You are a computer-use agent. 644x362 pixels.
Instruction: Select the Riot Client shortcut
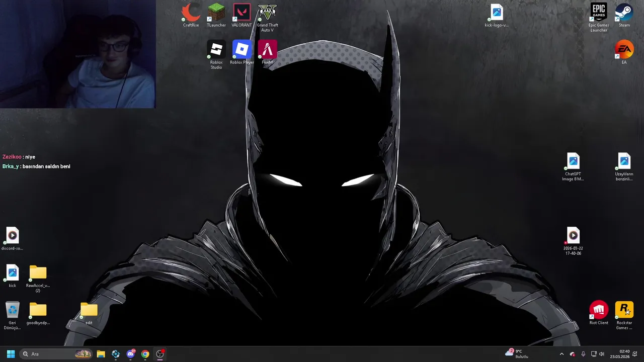coord(599,313)
